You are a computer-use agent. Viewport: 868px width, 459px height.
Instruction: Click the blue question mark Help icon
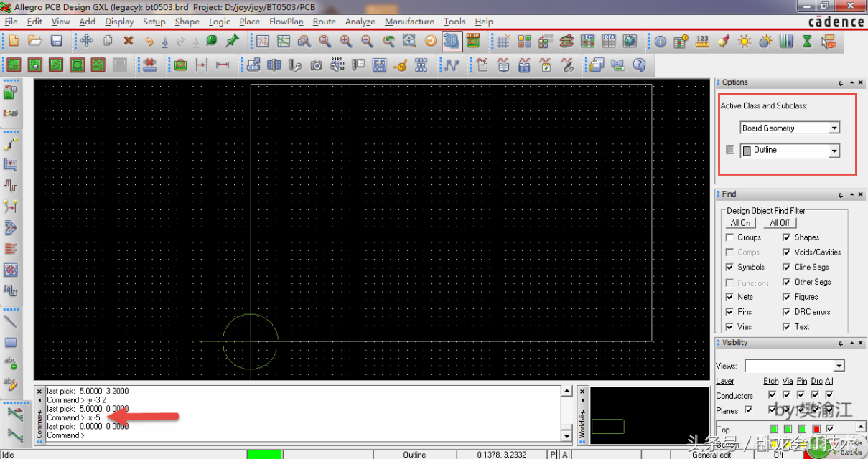tap(639, 65)
